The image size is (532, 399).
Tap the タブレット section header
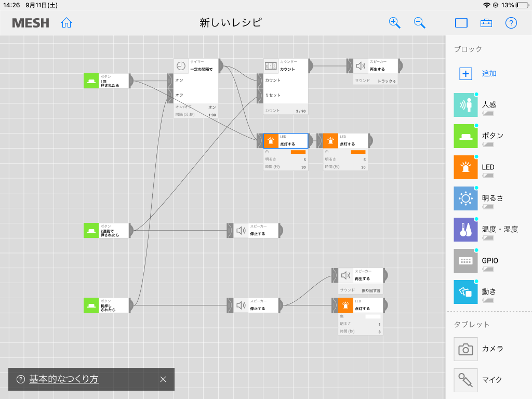coord(472,325)
